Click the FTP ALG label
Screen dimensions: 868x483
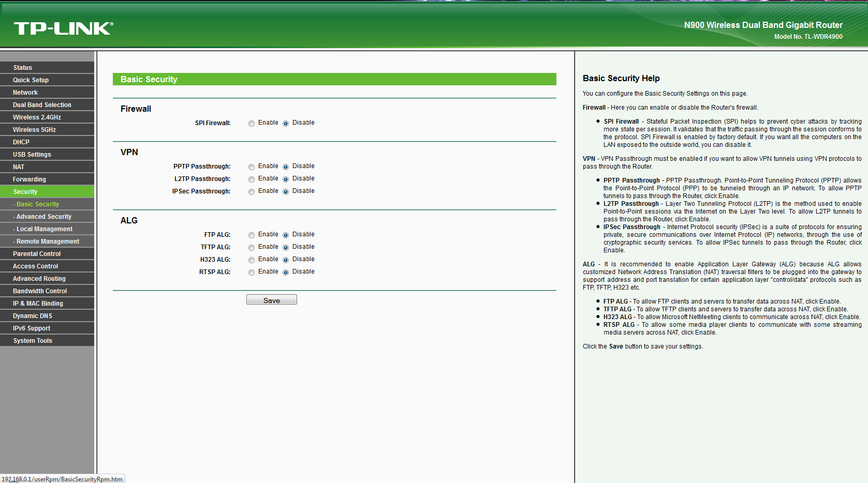point(217,235)
